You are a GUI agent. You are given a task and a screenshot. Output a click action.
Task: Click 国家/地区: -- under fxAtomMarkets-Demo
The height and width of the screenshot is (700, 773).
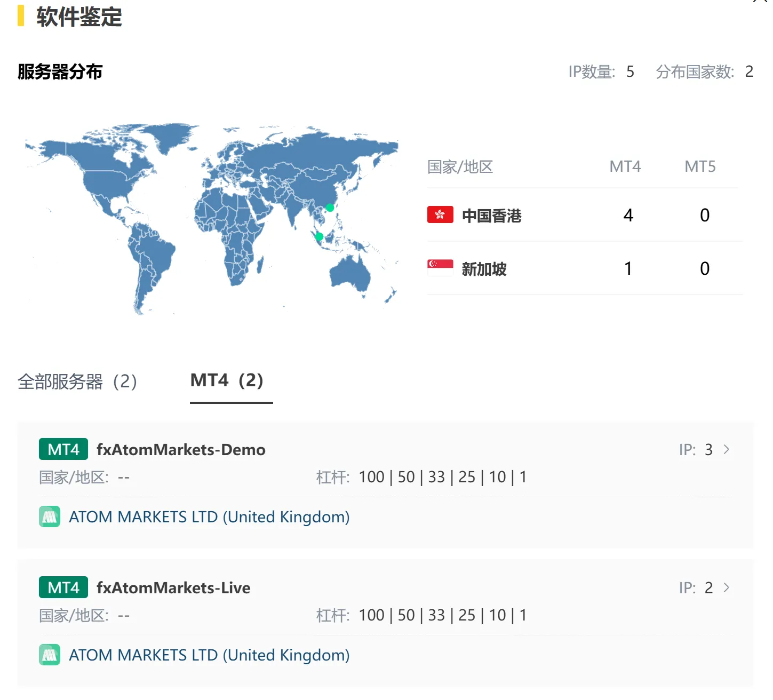(x=84, y=477)
